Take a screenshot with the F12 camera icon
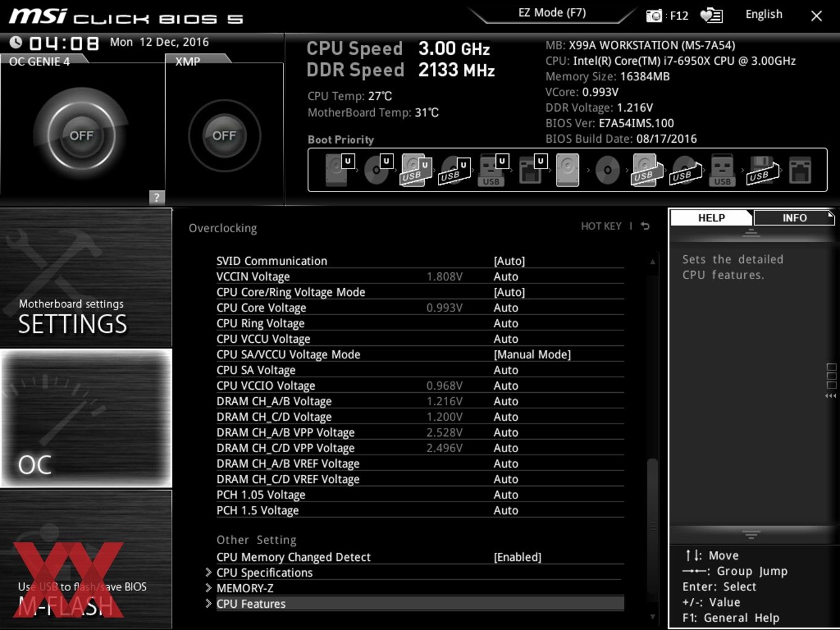The image size is (840, 630). 654,15
